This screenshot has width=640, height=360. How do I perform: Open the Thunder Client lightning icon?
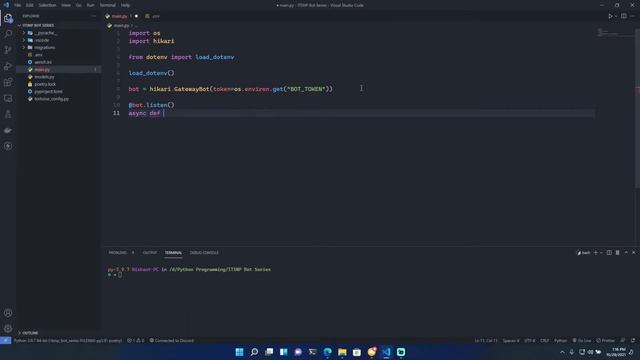point(8,146)
